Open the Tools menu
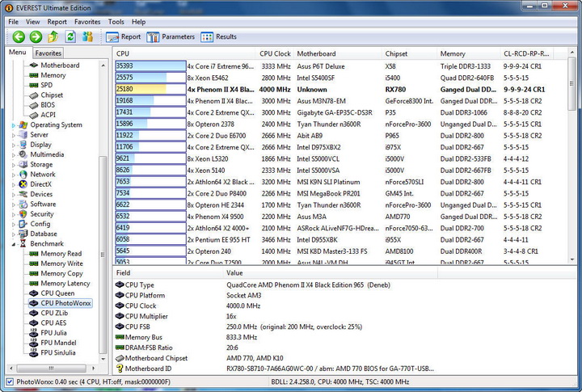This screenshot has width=582, height=392. click(x=116, y=22)
